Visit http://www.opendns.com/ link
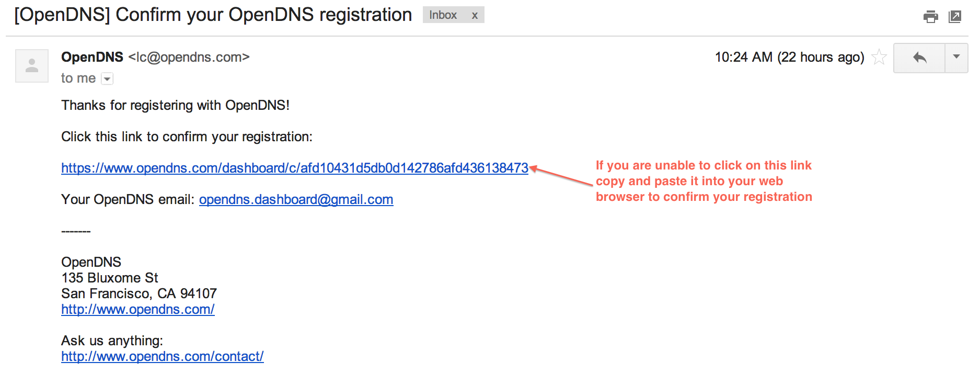 coord(138,309)
